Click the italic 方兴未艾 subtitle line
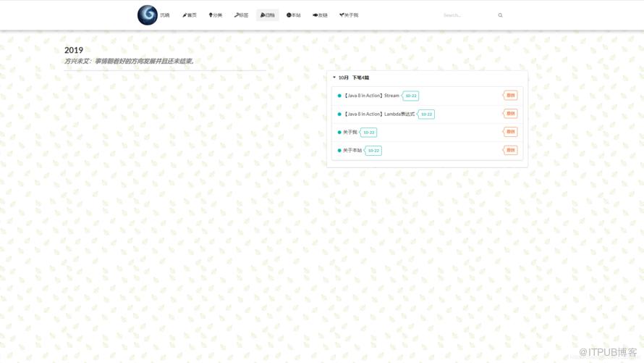This screenshot has height=363, width=644. point(129,62)
